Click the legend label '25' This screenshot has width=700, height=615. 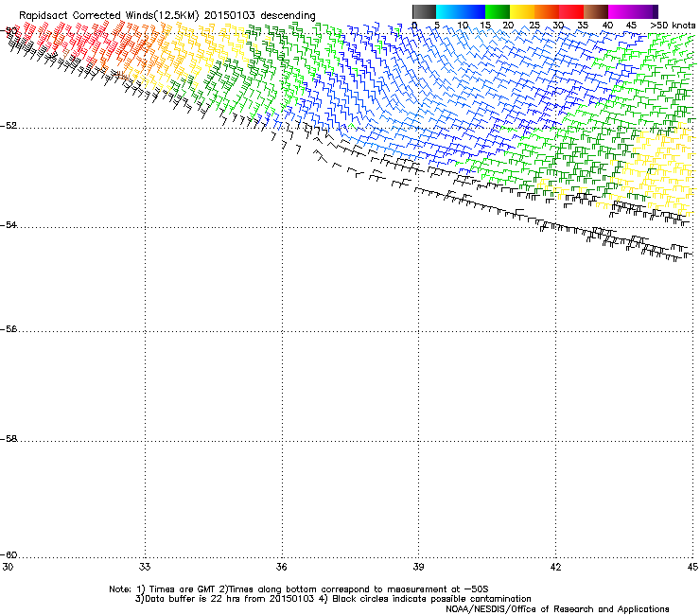pos(534,26)
